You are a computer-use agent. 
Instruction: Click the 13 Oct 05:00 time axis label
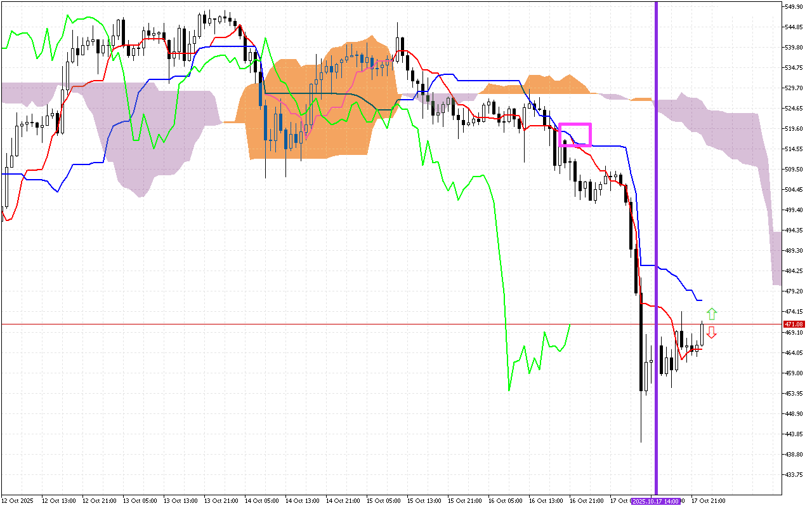point(140,501)
